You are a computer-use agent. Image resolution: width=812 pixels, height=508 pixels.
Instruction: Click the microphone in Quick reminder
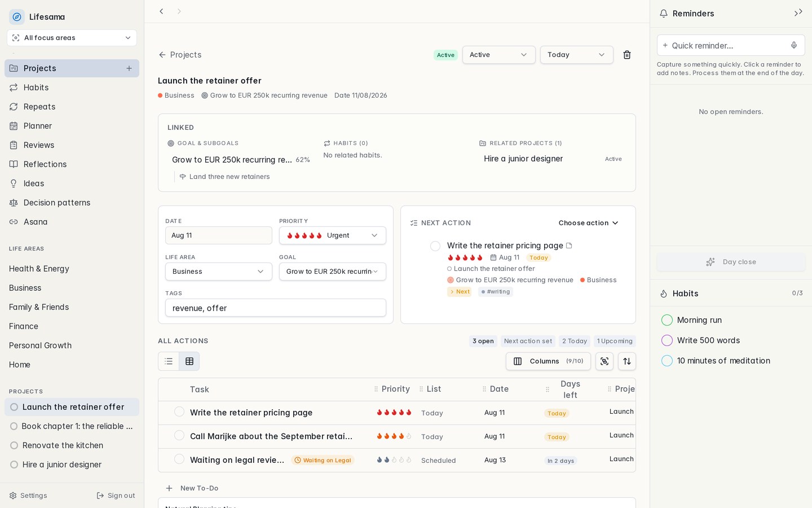794,45
